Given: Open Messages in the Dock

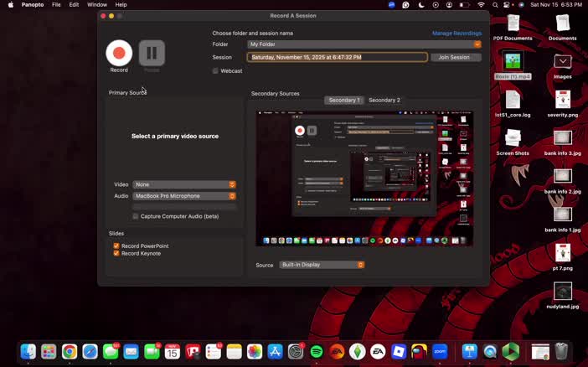Looking at the screenshot, I should click(x=111, y=352).
